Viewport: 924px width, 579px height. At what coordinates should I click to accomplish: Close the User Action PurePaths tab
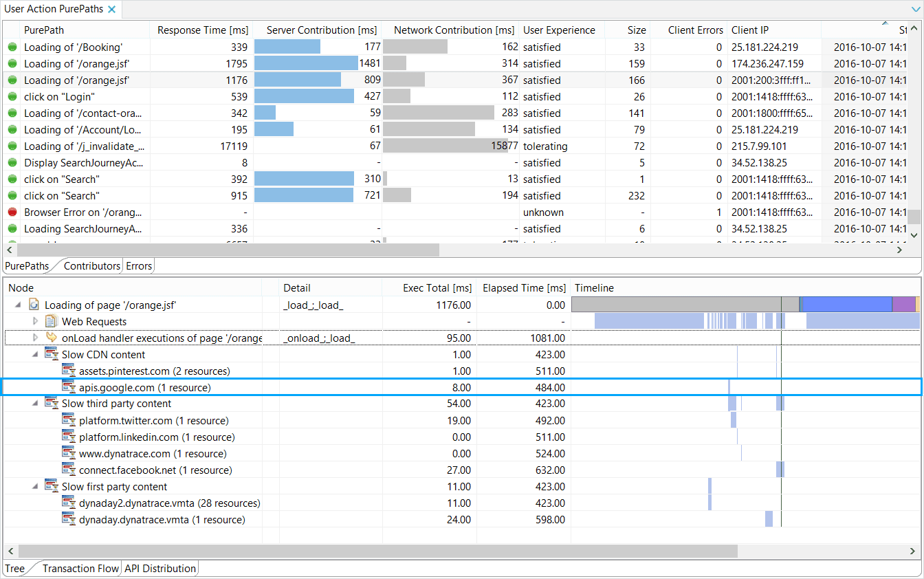pyautogui.click(x=112, y=10)
